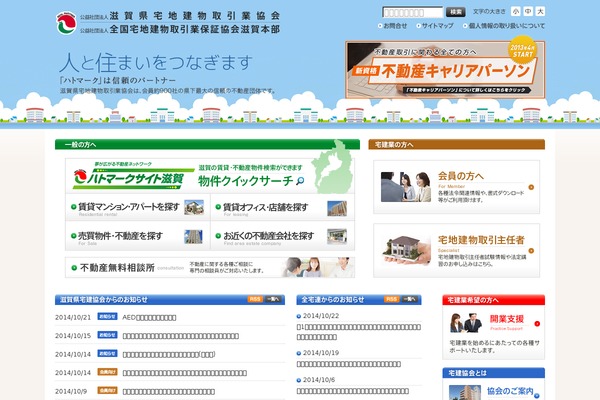Click お知らせ tag on 2014/10/21 row

[x=108, y=317]
